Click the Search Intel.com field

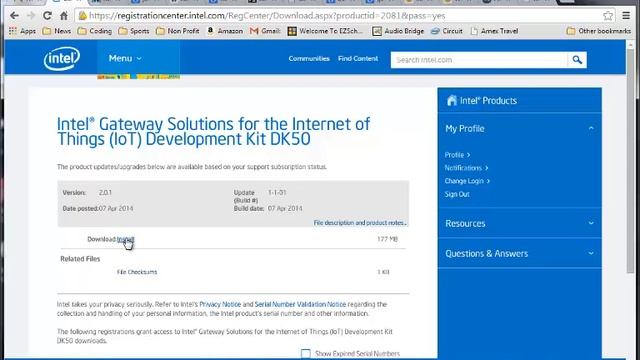point(479,60)
